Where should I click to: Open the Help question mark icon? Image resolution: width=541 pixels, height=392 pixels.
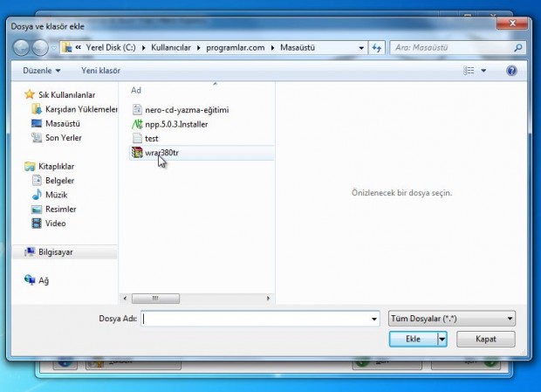[x=511, y=70]
